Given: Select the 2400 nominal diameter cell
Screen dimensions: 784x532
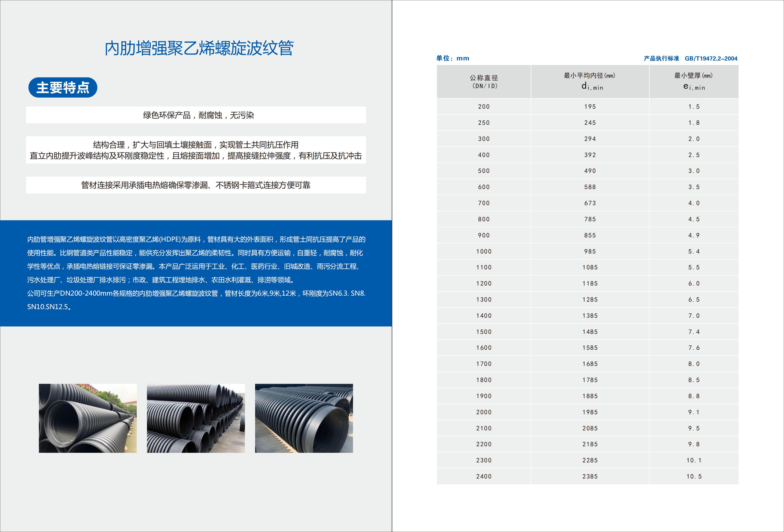Looking at the screenshot, I should tap(483, 476).
